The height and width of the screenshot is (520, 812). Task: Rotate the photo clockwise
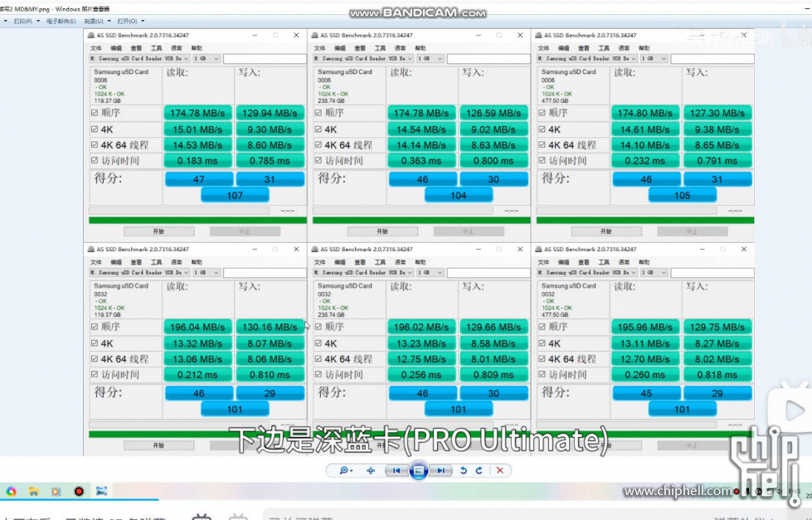click(479, 470)
